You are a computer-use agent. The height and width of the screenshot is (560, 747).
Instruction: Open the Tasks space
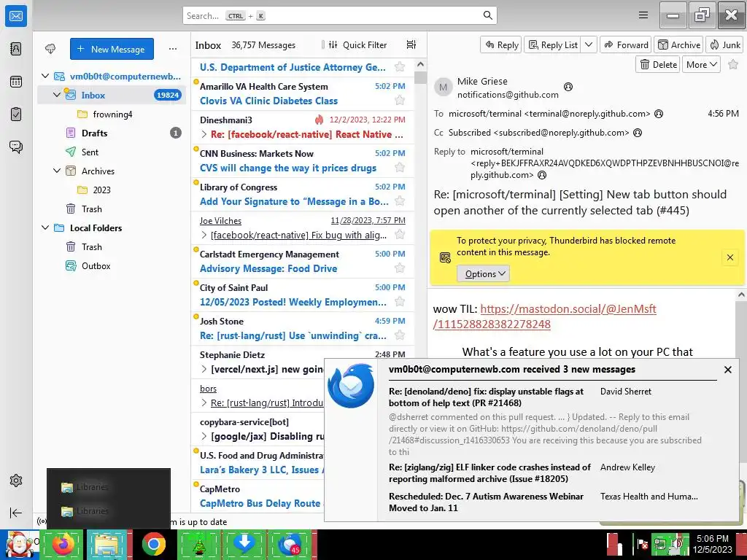(16, 114)
